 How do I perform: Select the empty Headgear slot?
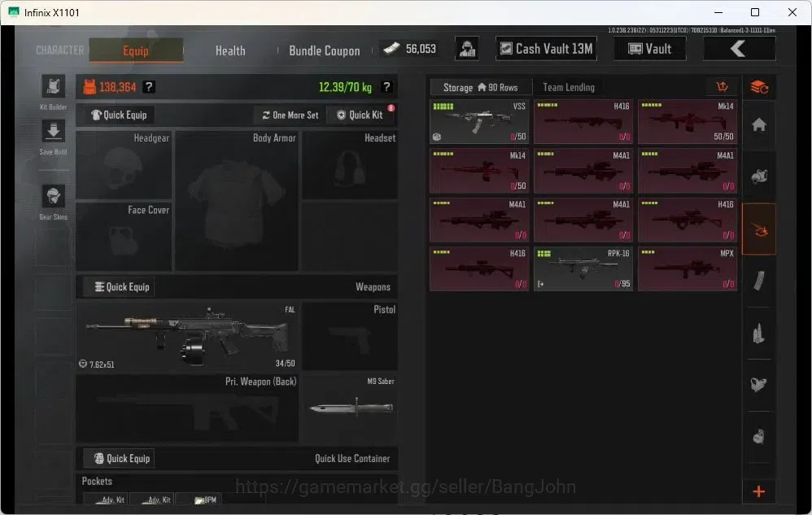point(124,164)
